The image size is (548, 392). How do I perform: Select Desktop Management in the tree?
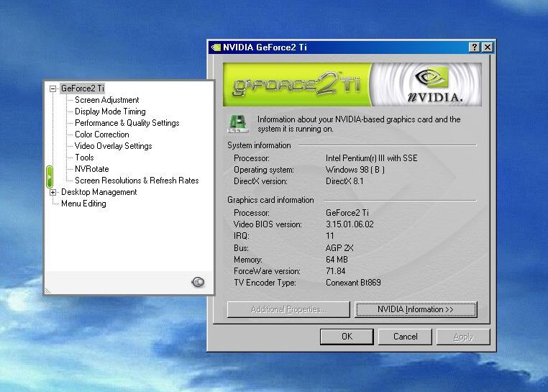click(99, 192)
